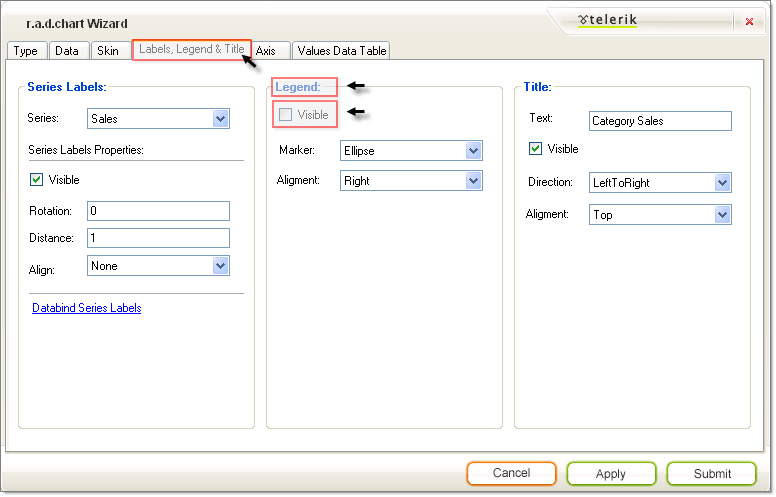Click the Rotation input field

(158, 211)
